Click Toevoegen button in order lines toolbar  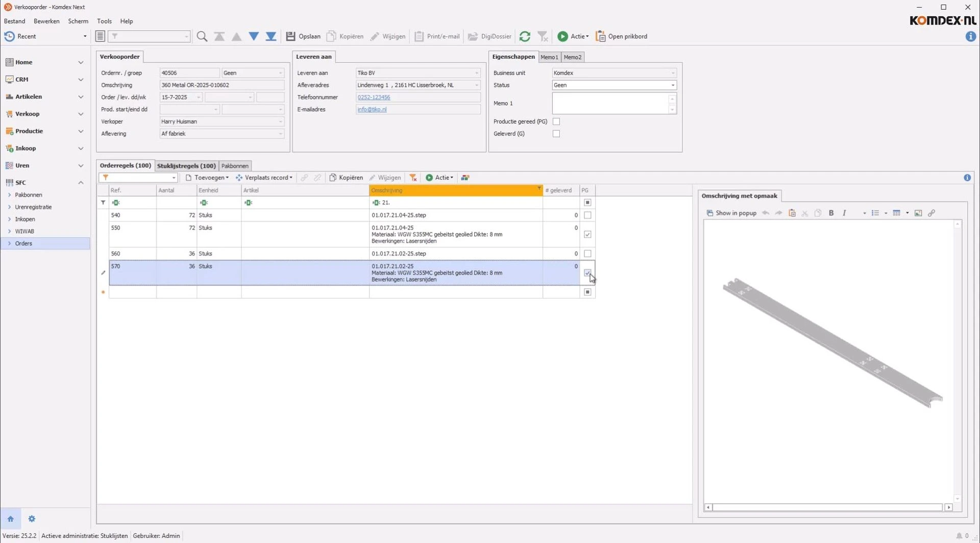point(207,178)
